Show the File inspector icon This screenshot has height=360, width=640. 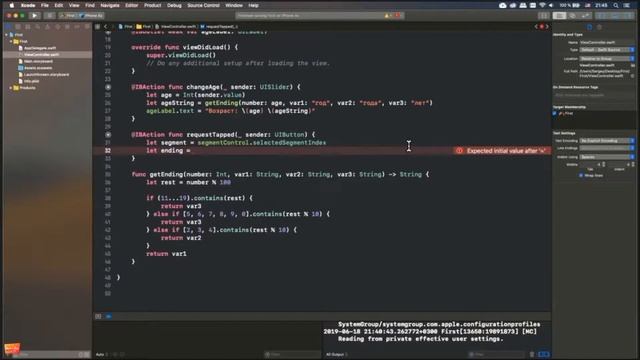[589, 27]
